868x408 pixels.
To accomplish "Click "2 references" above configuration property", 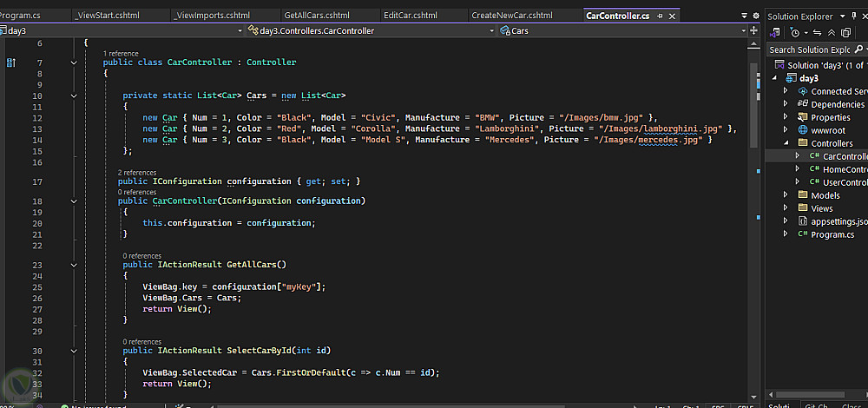I will (x=137, y=173).
